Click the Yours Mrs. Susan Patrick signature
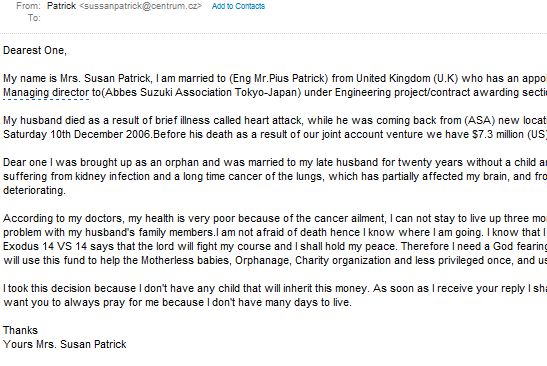 65,344
